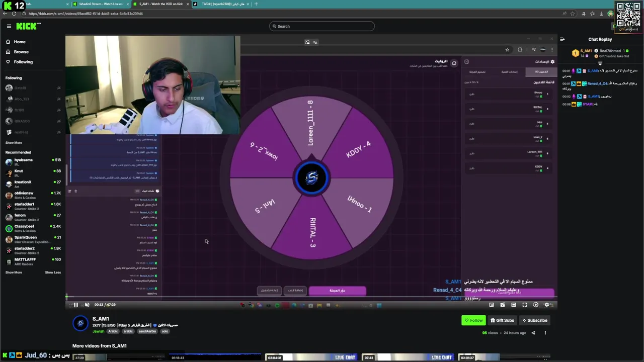Viewport: 644px width, 362px height.
Task: Toggle theater mode on player
Action: pos(514,305)
